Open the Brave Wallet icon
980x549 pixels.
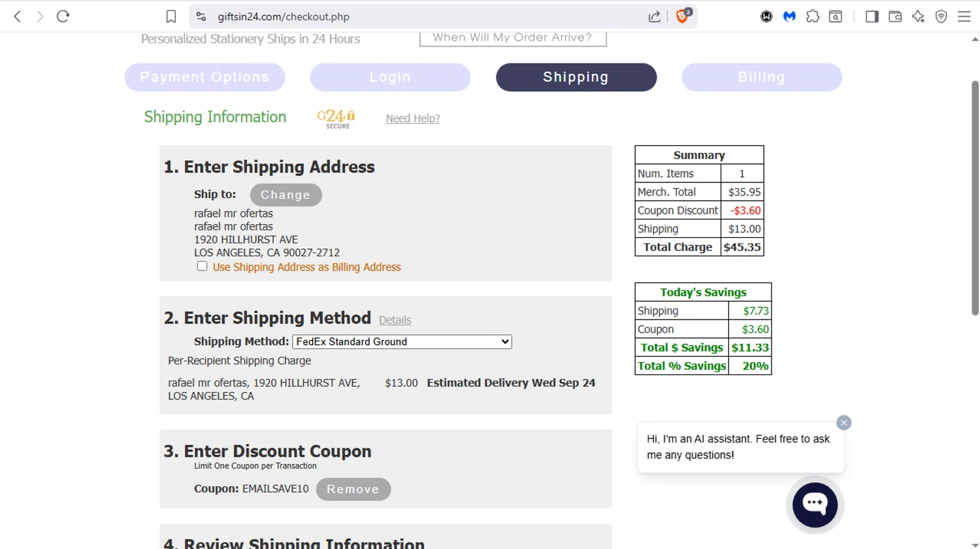[895, 16]
